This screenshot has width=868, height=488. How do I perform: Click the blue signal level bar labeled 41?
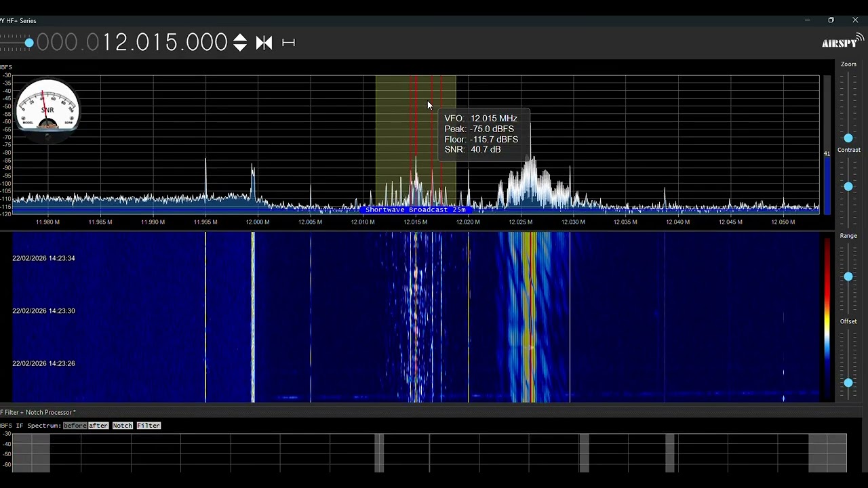click(x=827, y=185)
